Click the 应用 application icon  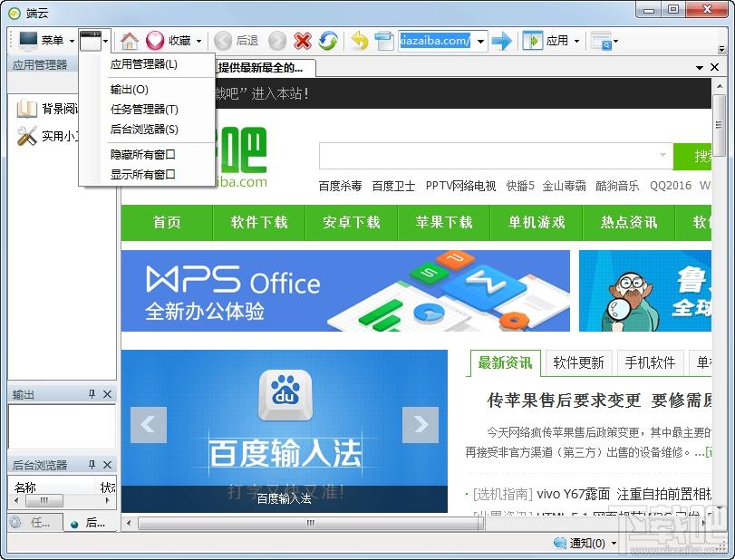click(x=533, y=42)
